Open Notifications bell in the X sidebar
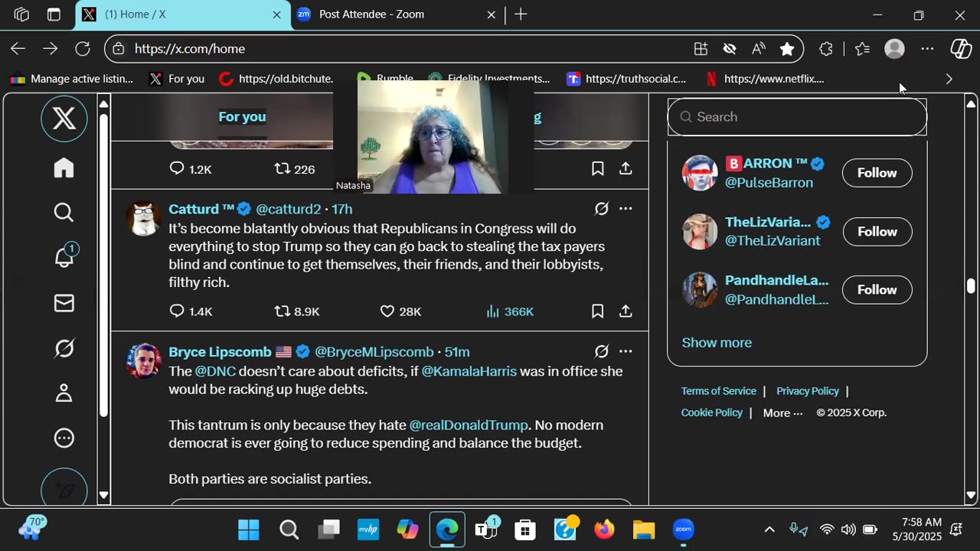 click(64, 257)
